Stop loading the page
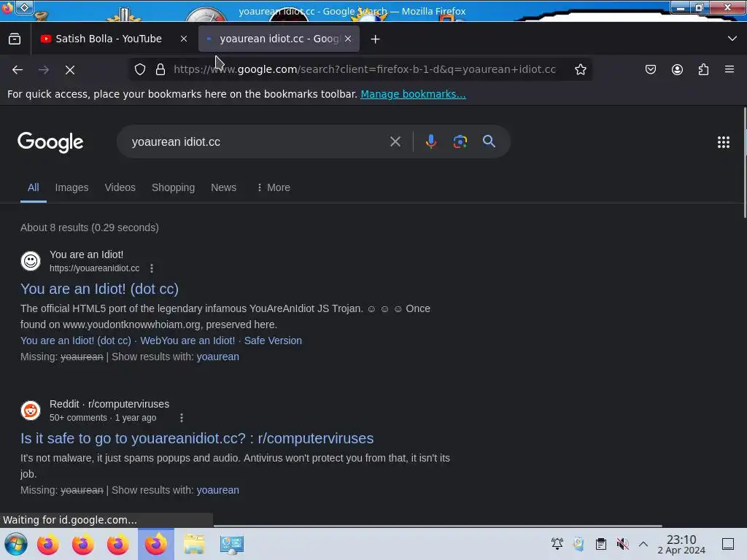Image resolution: width=747 pixels, height=560 pixels. pyautogui.click(x=70, y=69)
